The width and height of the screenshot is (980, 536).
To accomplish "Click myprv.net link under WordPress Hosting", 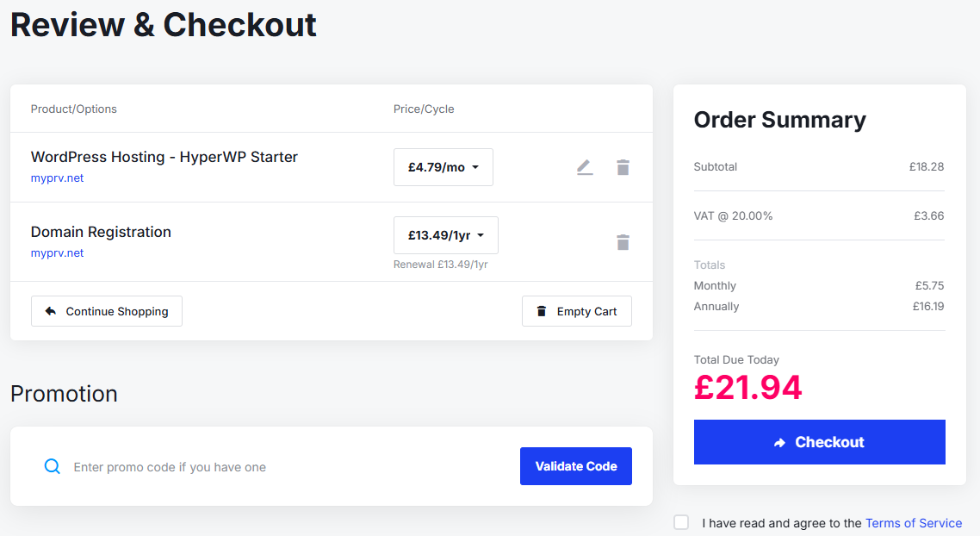I will click(x=57, y=178).
